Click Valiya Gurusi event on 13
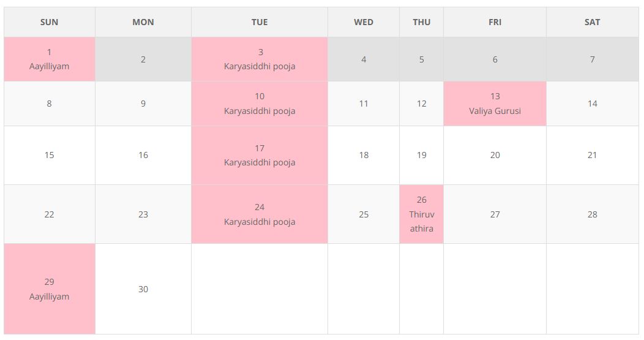The width and height of the screenshot is (644, 340). [x=495, y=111]
